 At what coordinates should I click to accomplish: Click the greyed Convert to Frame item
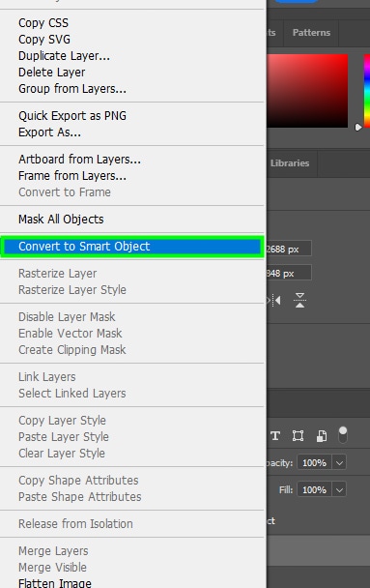pyautogui.click(x=65, y=192)
